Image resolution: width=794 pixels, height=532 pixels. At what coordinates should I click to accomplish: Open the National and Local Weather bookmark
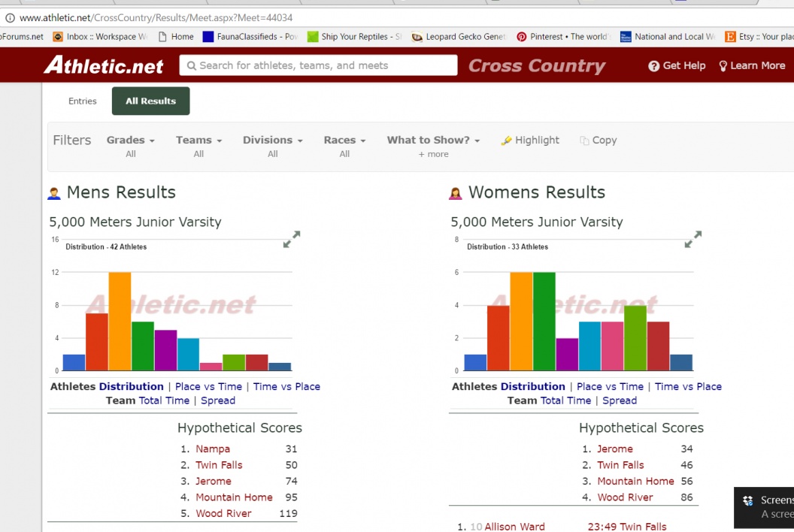click(668, 37)
